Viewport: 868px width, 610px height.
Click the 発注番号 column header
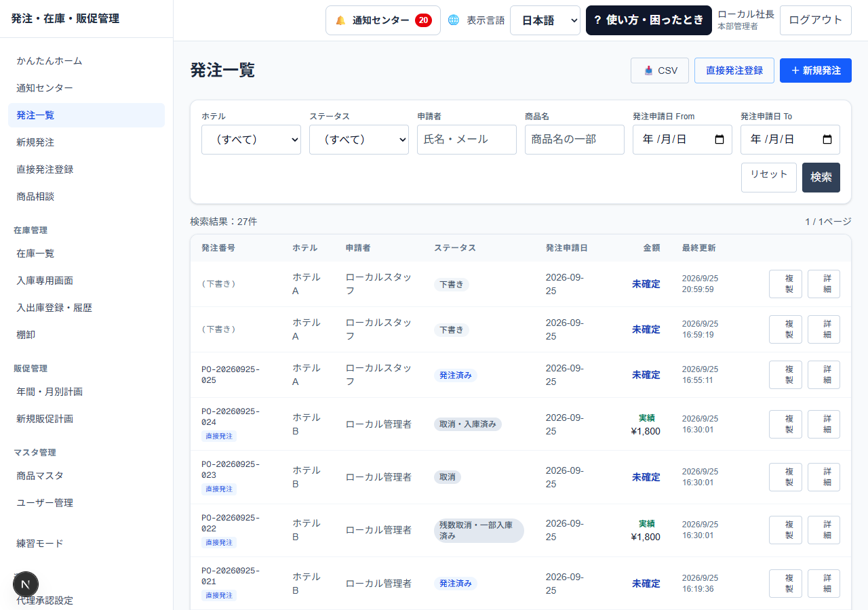click(x=218, y=248)
